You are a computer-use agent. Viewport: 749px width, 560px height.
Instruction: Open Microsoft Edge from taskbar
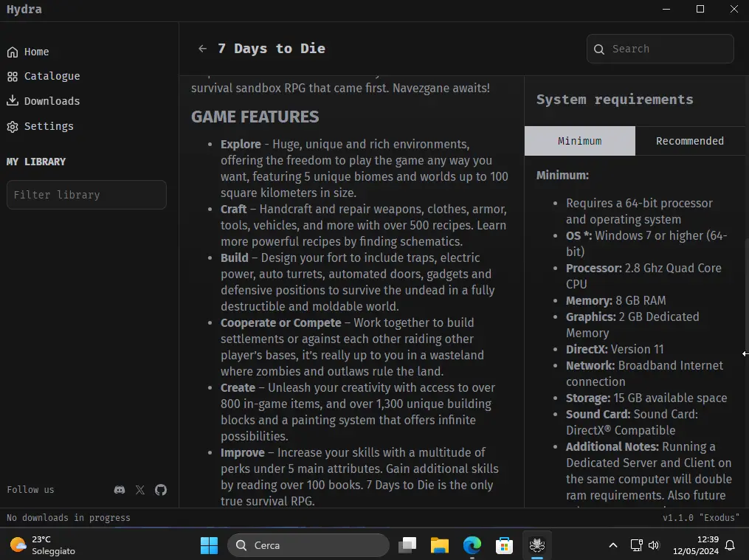(x=472, y=545)
